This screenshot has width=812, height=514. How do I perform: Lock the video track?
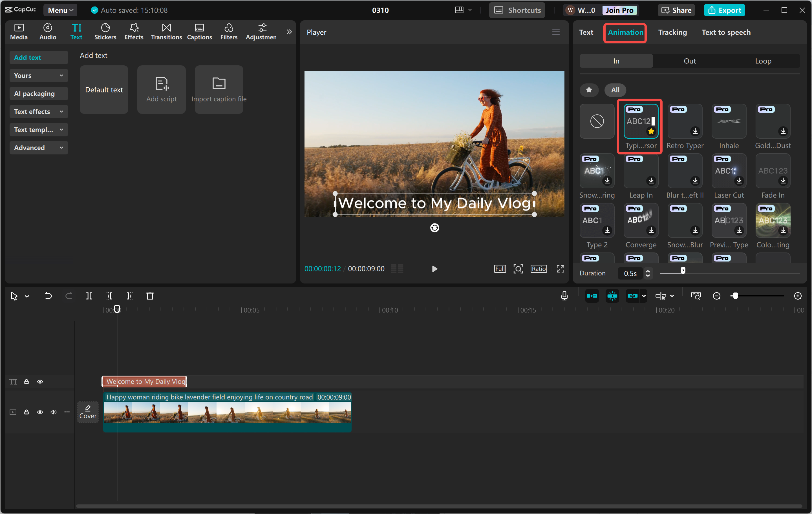tap(27, 412)
